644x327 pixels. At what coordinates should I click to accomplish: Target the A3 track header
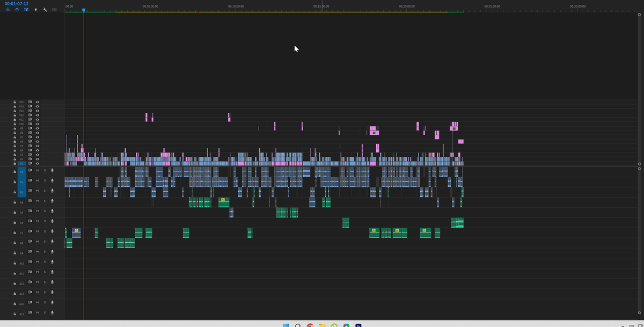[x=21, y=192]
